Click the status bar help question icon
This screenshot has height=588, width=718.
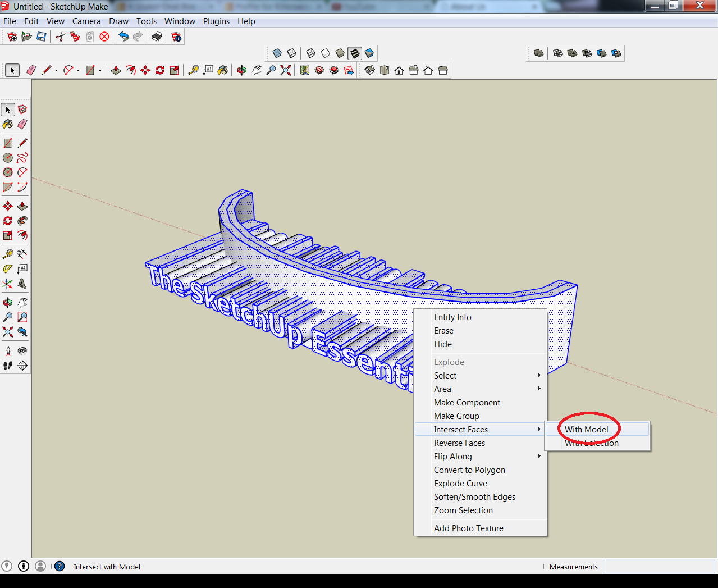pos(60,566)
